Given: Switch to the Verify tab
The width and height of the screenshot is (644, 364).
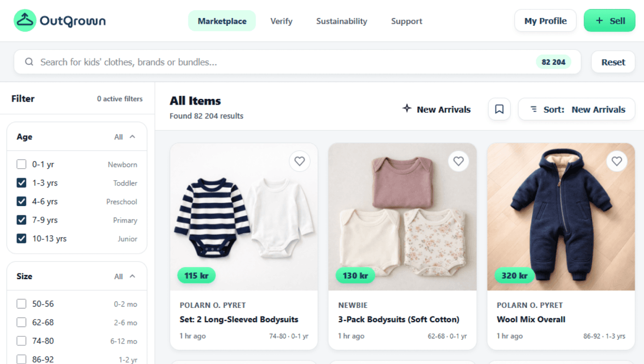Looking at the screenshot, I should coord(282,21).
